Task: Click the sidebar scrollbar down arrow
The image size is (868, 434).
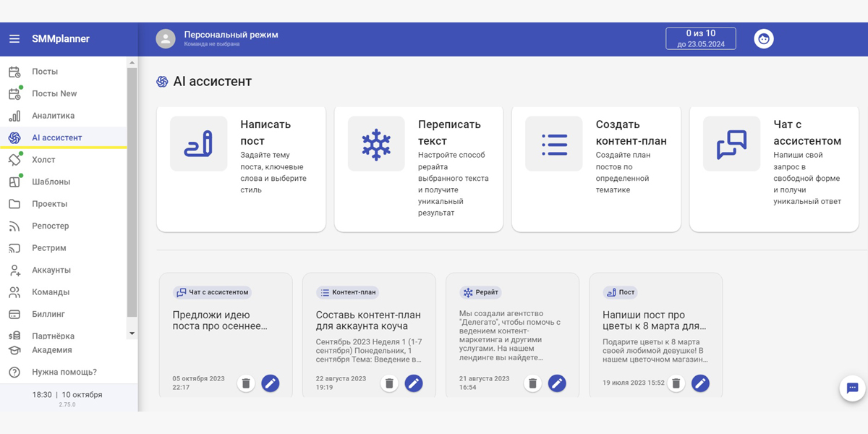Action: click(132, 333)
